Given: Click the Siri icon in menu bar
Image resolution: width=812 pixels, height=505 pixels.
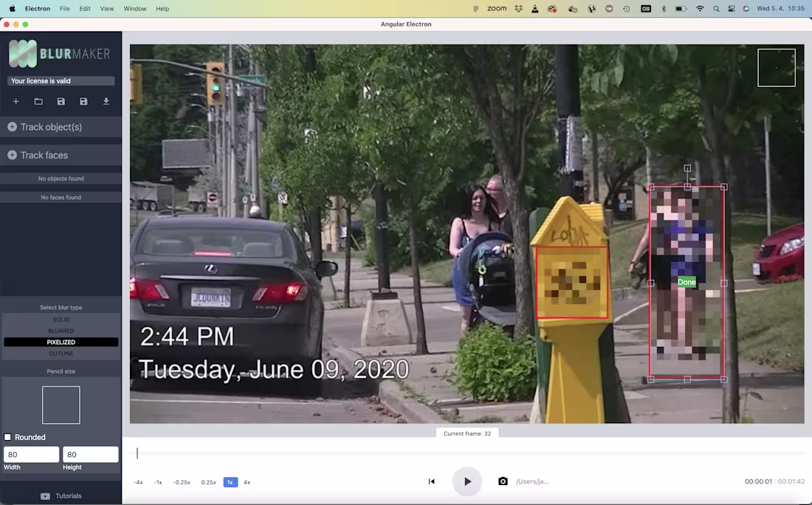Looking at the screenshot, I should point(746,8).
